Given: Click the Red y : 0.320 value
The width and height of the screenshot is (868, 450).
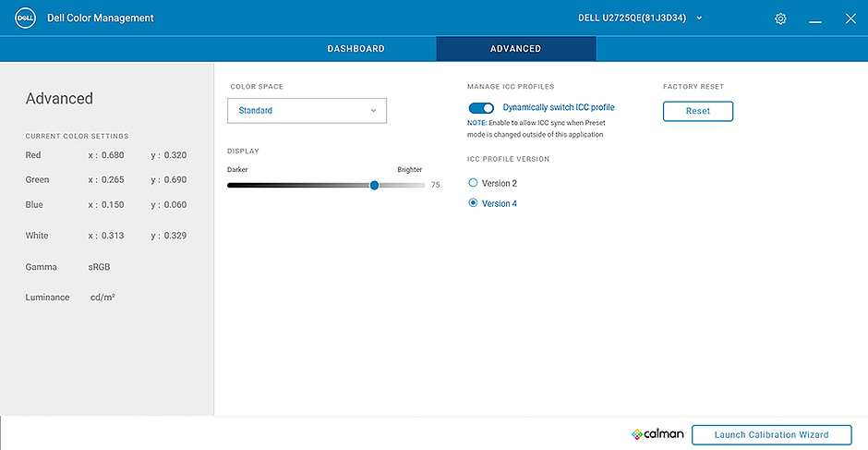Looking at the screenshot, I should (x=169, y=155).
